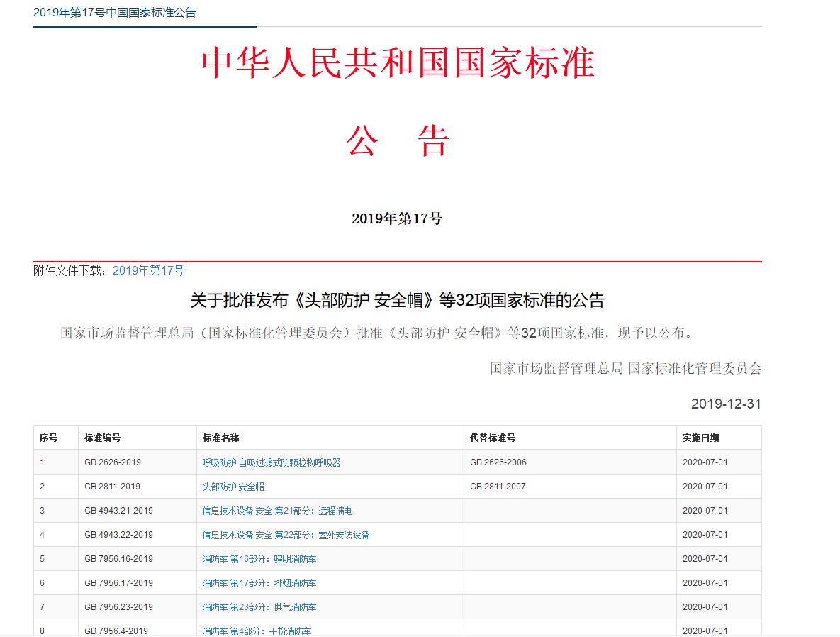Click the 实施日期 column header
The height and width of the screenshot is (637, 840).
700,438
